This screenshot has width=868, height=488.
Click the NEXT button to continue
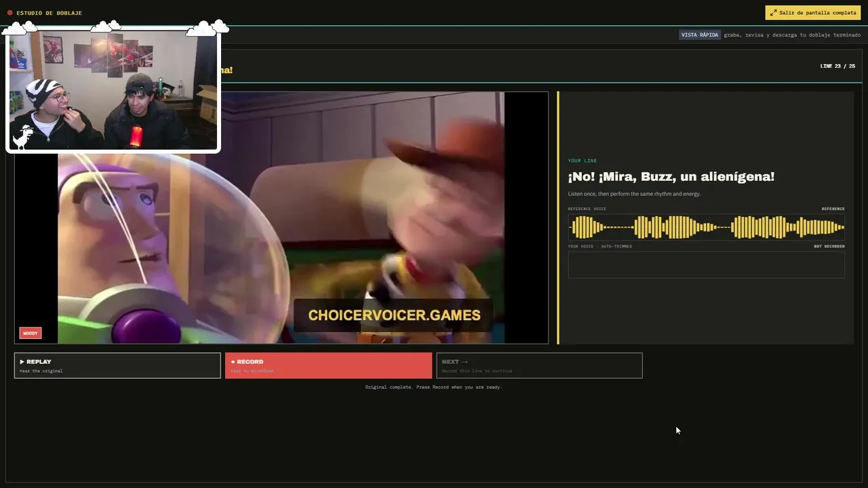pyautogui.click(x=539, y=365)
